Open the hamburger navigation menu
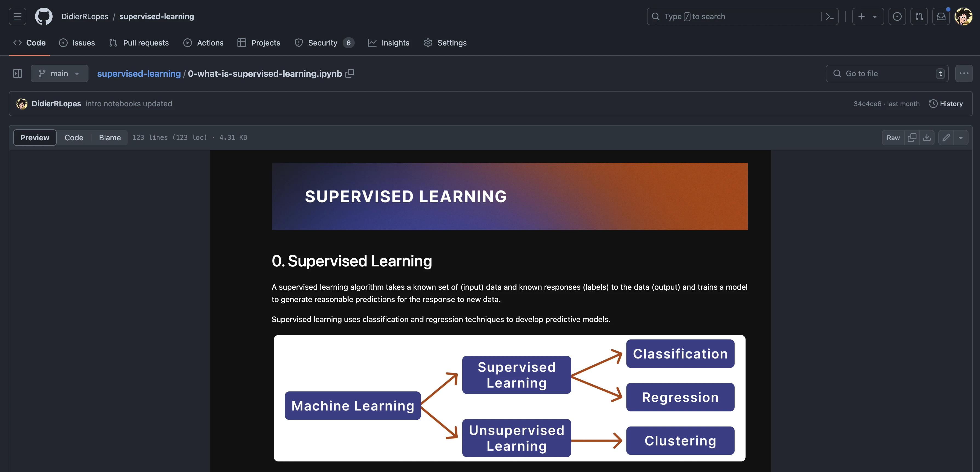Image resolution: width=980 pixels, height=472 pixels. (x=18, y=16)
